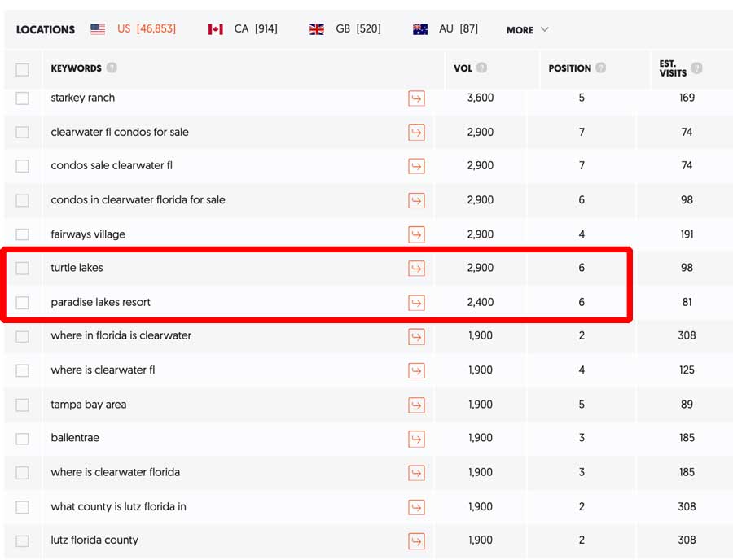The image size is (733, 560).
Task: Click est. visits value 191 for fairways village
Action: pyautogui.click(x=687, y=234)
